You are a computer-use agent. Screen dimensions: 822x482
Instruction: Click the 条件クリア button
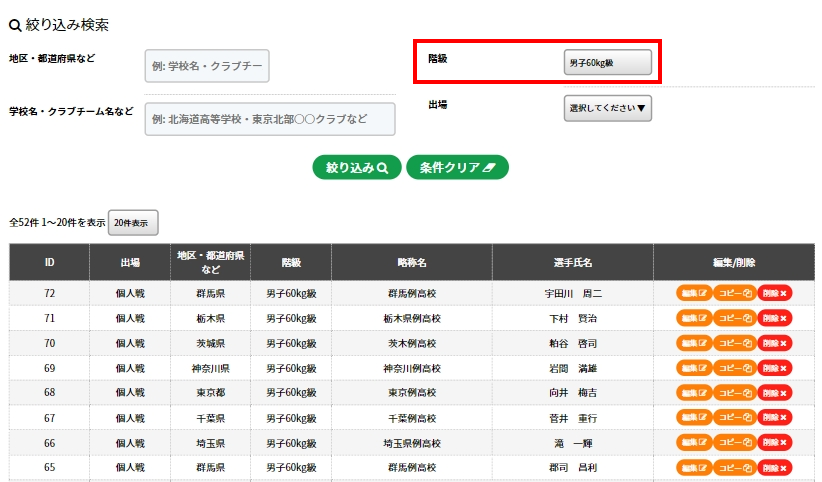[457, 168]
